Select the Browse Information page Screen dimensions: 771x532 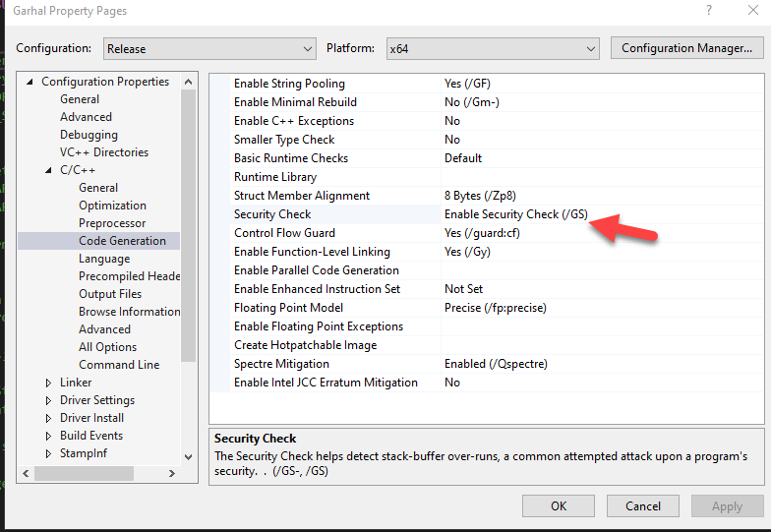pos(130,312)
